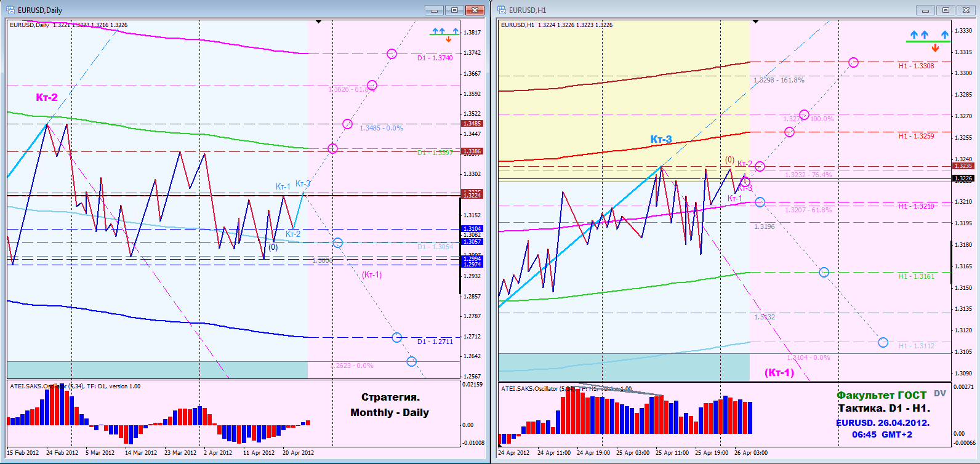Select the magenta circle on the H1 - 1.3259 line

click(x=790, y=132)
